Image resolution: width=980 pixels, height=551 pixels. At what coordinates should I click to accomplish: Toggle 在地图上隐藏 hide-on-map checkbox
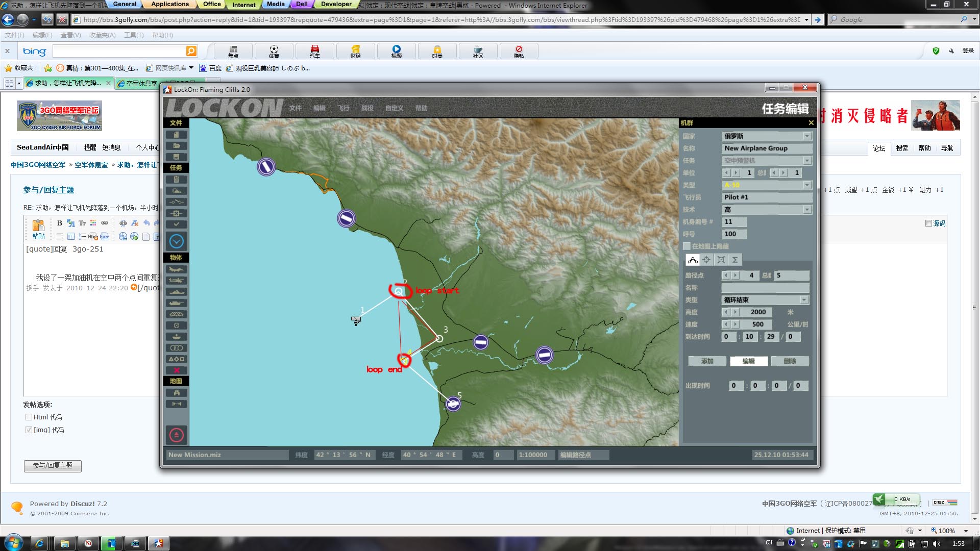coord(687,246)
